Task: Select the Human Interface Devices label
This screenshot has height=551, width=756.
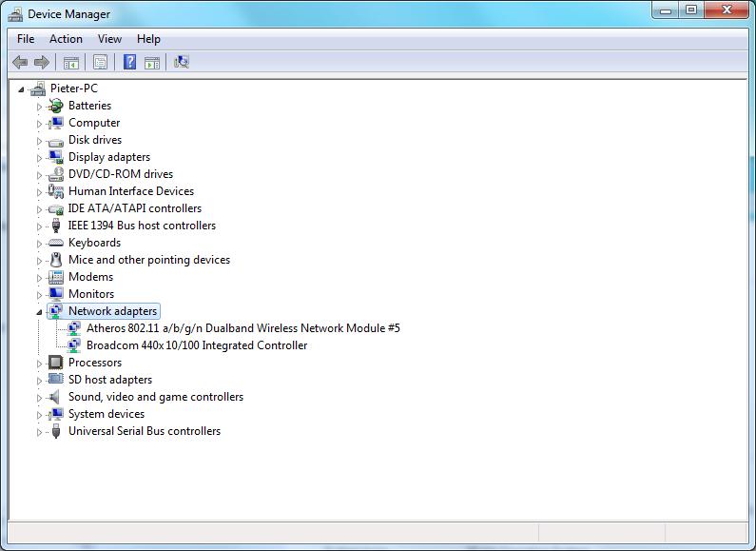Action: pyautogui.click(x=131, y=191)
